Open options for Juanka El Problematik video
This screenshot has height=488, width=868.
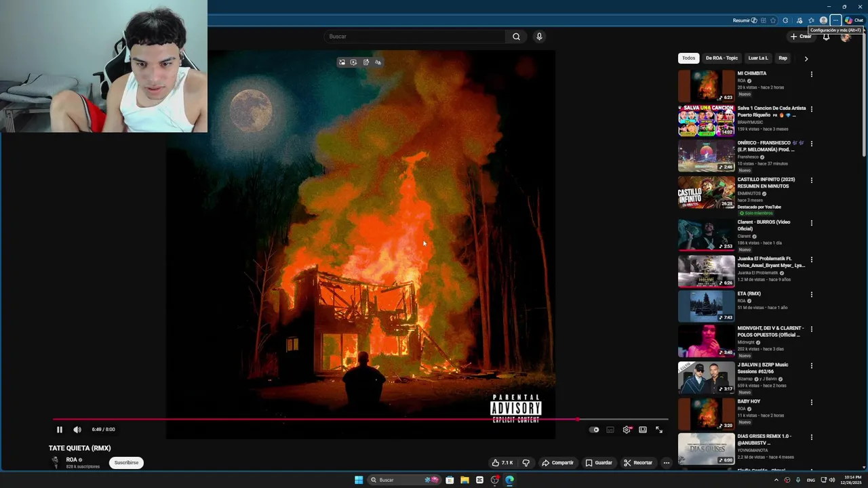coord(812,260)
